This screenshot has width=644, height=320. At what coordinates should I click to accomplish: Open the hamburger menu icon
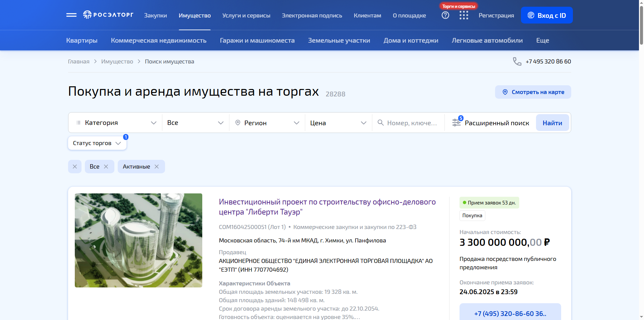click(71, 15)
